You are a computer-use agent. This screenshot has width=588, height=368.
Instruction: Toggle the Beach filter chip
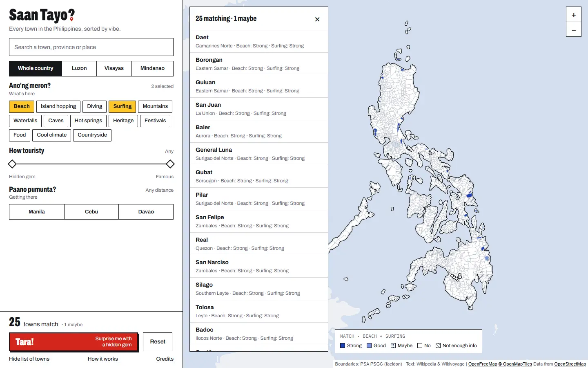pos(22,106)
